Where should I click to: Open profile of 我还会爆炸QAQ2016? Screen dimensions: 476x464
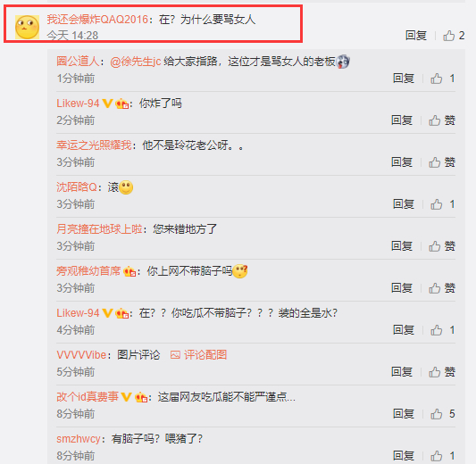(x=97, y=20)
